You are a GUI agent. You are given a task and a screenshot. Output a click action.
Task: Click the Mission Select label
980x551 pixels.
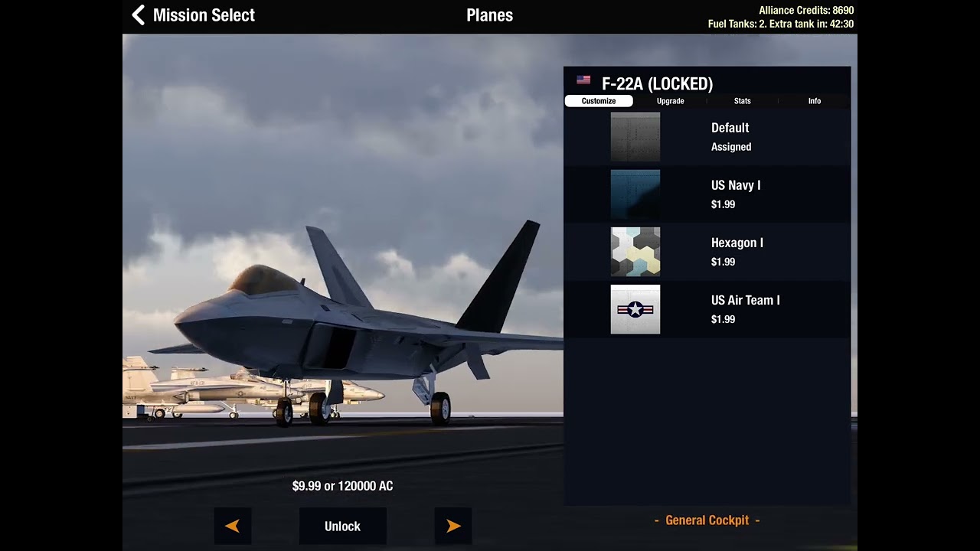tap(204, 15)
